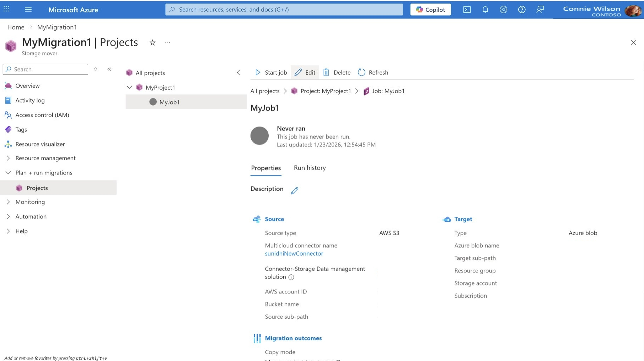Click Edit in the job toolbar

305,72
